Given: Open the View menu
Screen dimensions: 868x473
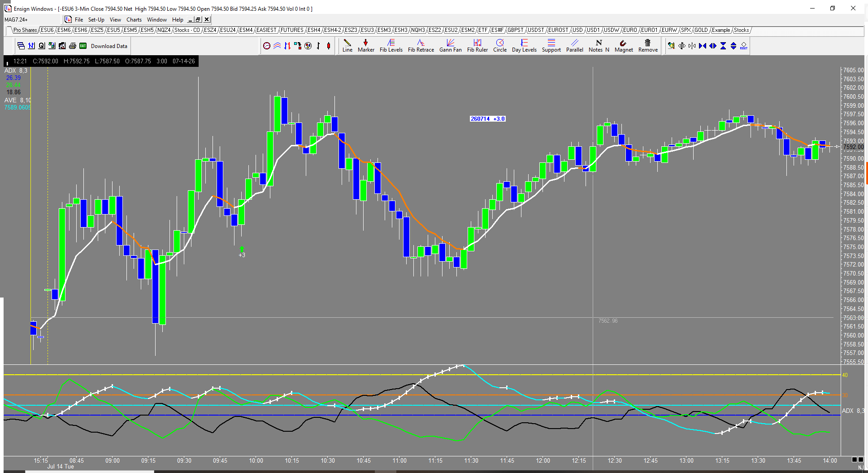Looking at the screenshot, I should pyautogui.click(x=115, y=20).
